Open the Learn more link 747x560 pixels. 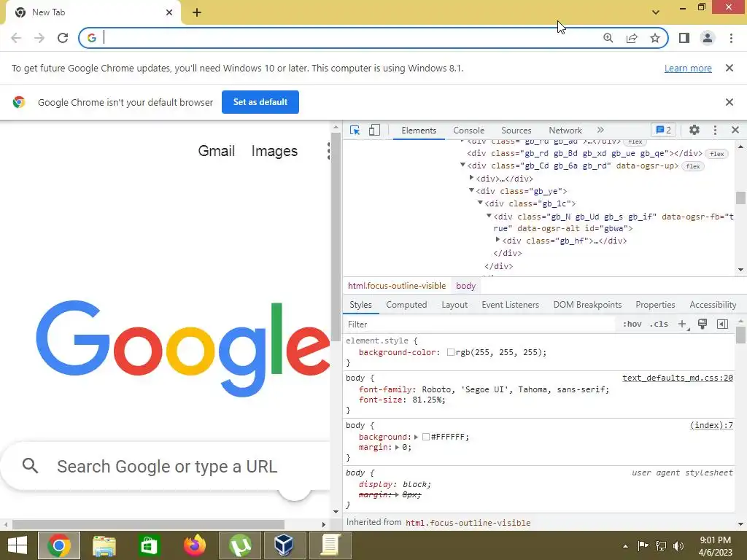688,69
